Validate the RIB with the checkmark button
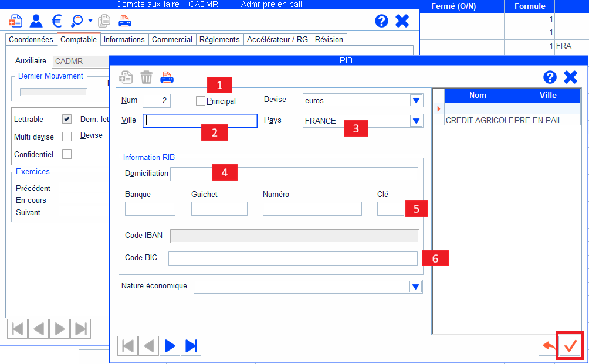This screenshot has width=589, height=364. [x=570, y=346]
